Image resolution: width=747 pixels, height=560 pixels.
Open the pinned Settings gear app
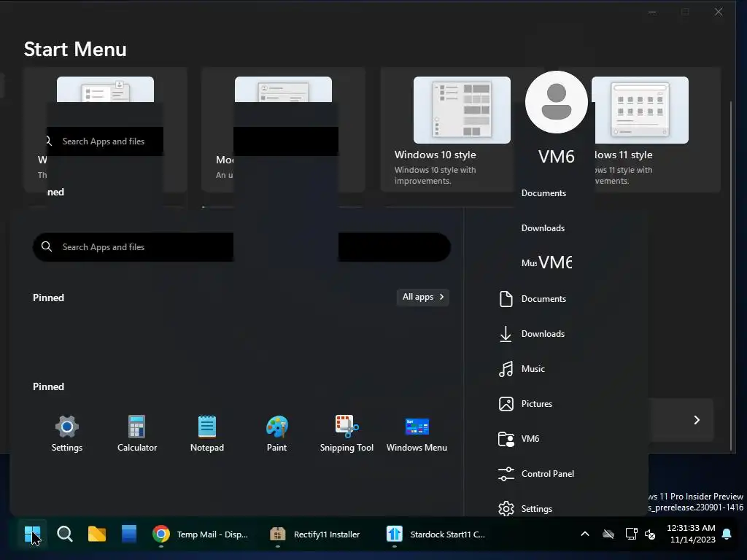click(66, 433)
